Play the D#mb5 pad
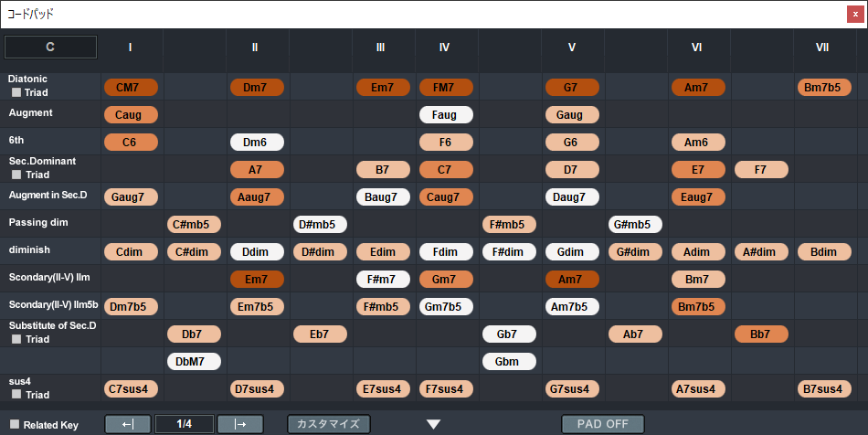Image resolution: width=868 pixels, height=435 pixels. pyautogui.click(x=320, y=225)
